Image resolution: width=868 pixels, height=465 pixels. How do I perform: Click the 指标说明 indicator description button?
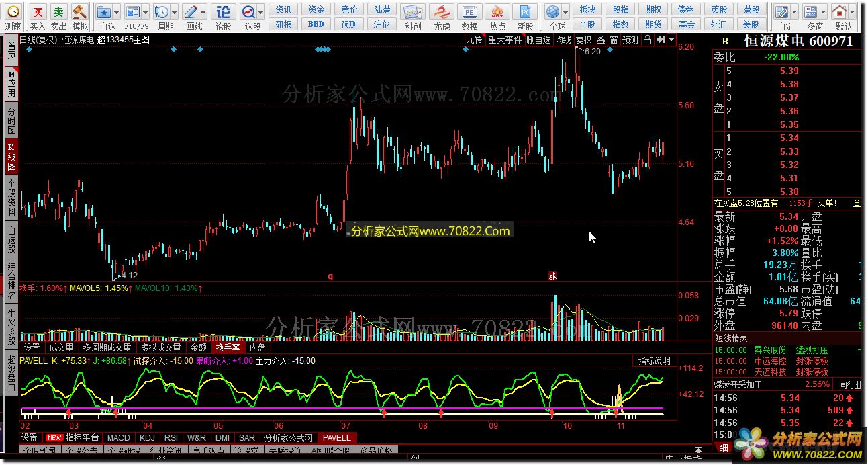click(655, 361)
